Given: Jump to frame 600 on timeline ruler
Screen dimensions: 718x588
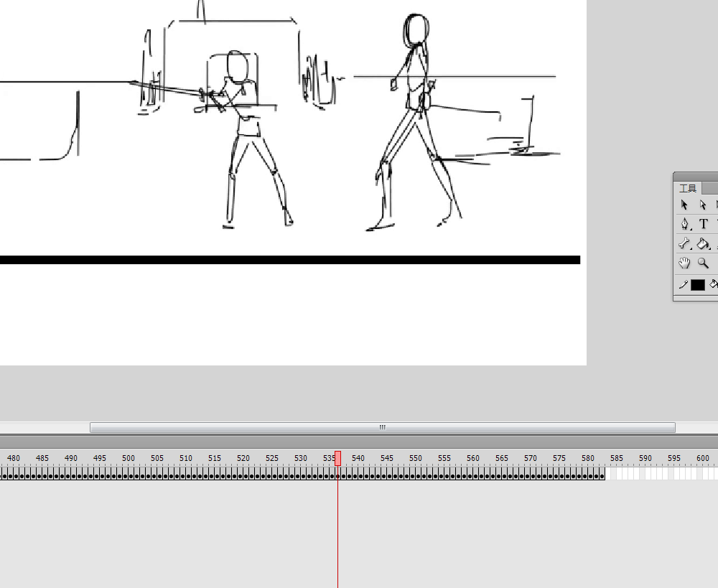Looking at the screenshot, I should [702, 458].
